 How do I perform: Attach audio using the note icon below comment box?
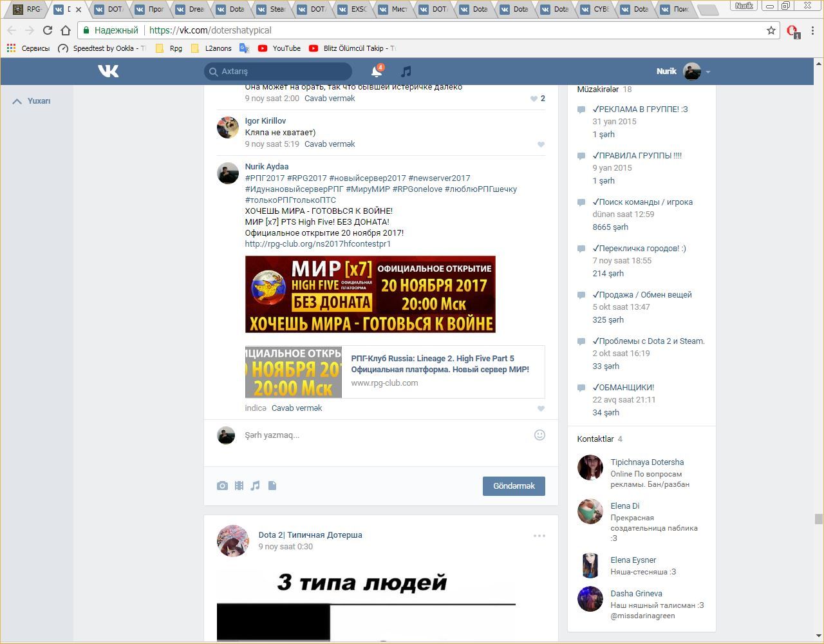(256, 486)
